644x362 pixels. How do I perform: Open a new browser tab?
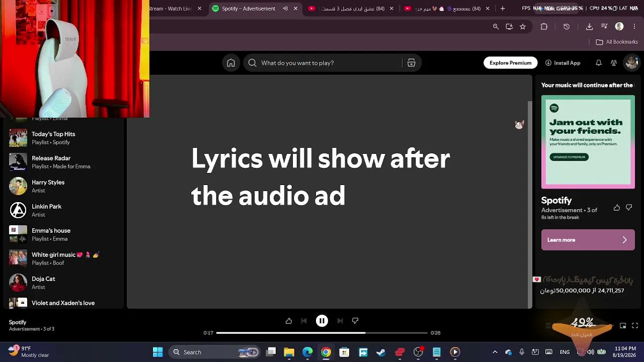coord(503,9)
